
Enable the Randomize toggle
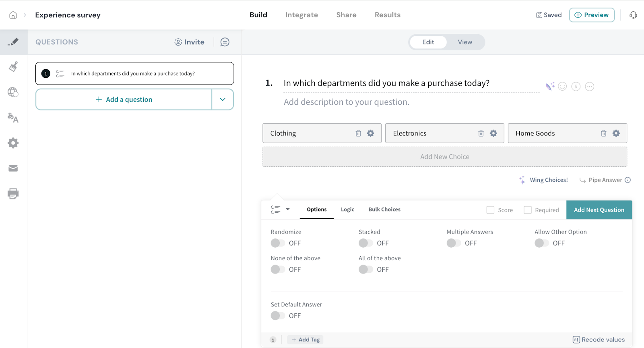[278, 243]
